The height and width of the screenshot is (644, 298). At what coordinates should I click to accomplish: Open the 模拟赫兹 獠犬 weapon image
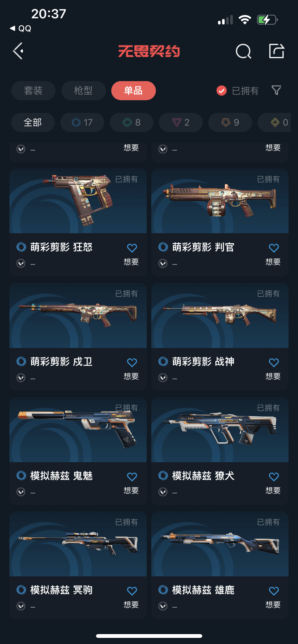220,430
